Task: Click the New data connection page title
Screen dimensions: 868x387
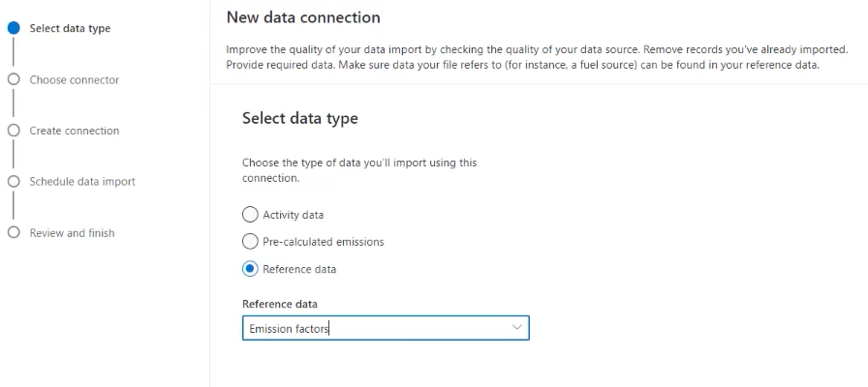Action: tap(303, 17)
